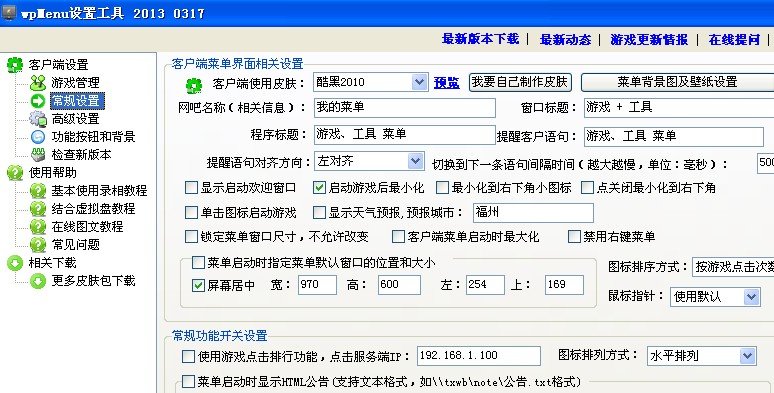Tick 禁用右键菜单 checkbox
The width and height of the screenshot is (774, 393).
pyautogui.click(x=574, y=236)
